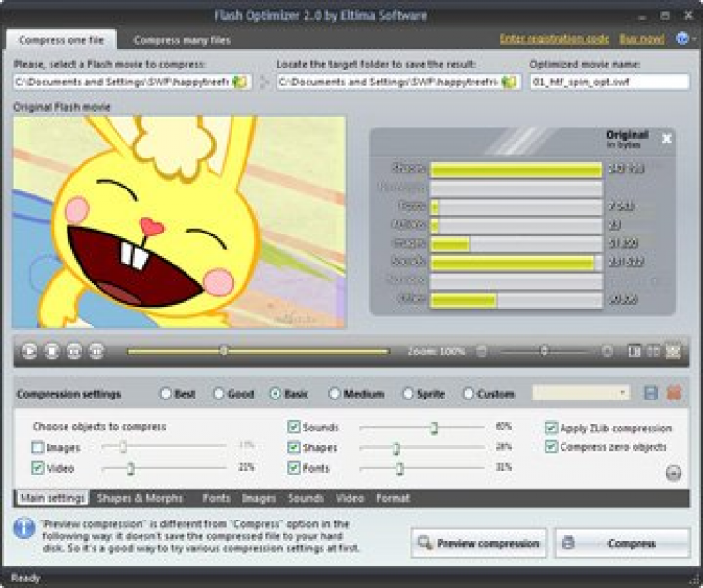Browse for the target save folder
This screenshot has width=703, height=588.
(509, 83)
